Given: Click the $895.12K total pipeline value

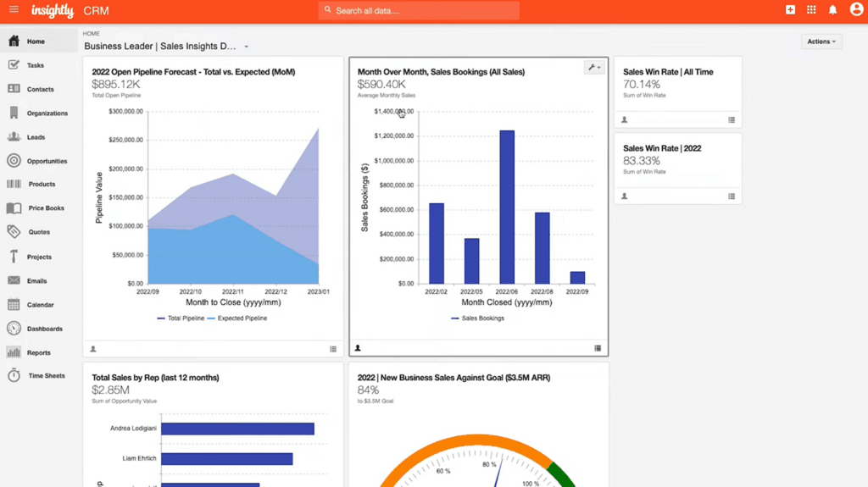Looking at the screenshot, I should click(x=115, y=84).
